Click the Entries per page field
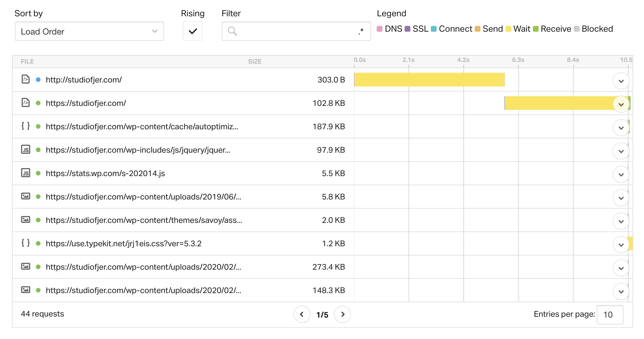Screen dimensions: 644x339 610,314
